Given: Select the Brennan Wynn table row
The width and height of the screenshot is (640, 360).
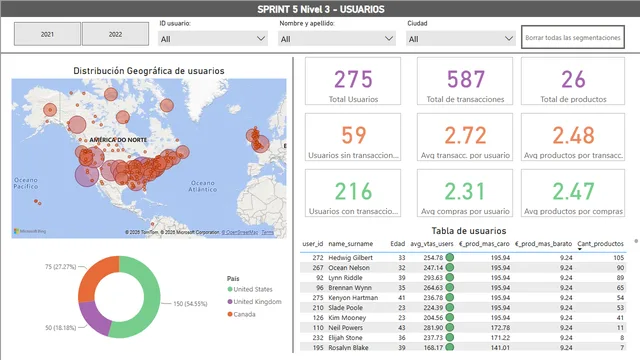Looking at the screenshot, I should [x=463, y=288].
